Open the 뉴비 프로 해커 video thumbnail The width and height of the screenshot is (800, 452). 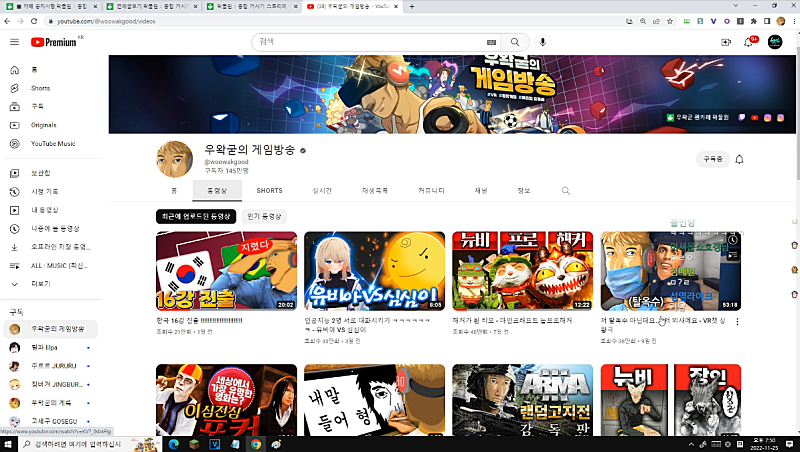[522, 271]
